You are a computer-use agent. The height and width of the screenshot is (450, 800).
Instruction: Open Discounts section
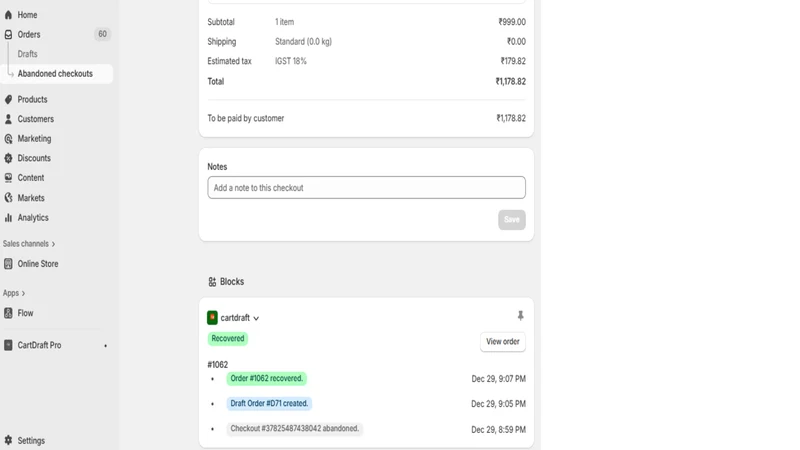(x=34, y=158)
